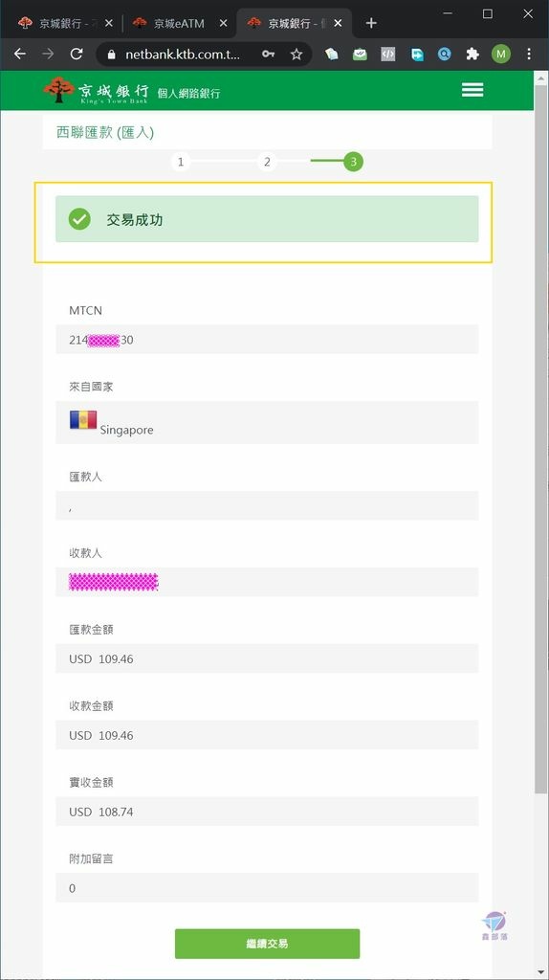Screen dimensions: 549x980
Task: Click the King's Town Bank logo
Action: (x=97, y=90)
